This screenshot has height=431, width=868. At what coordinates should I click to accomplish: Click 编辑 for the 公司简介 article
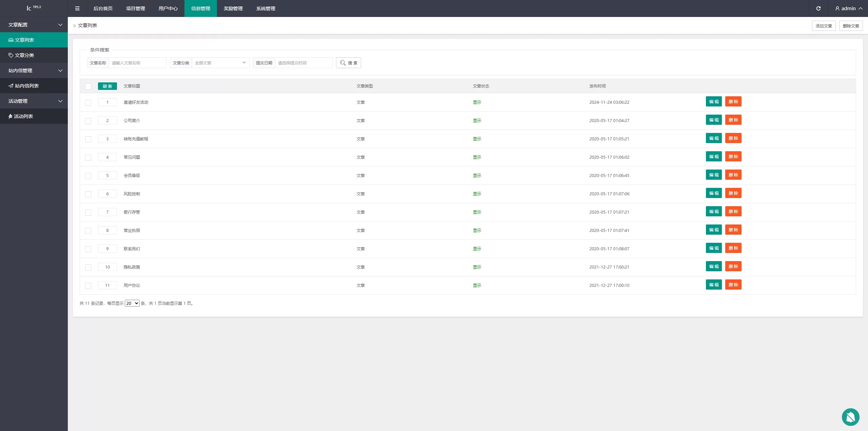pyautogui.click(x=713, y=120)
